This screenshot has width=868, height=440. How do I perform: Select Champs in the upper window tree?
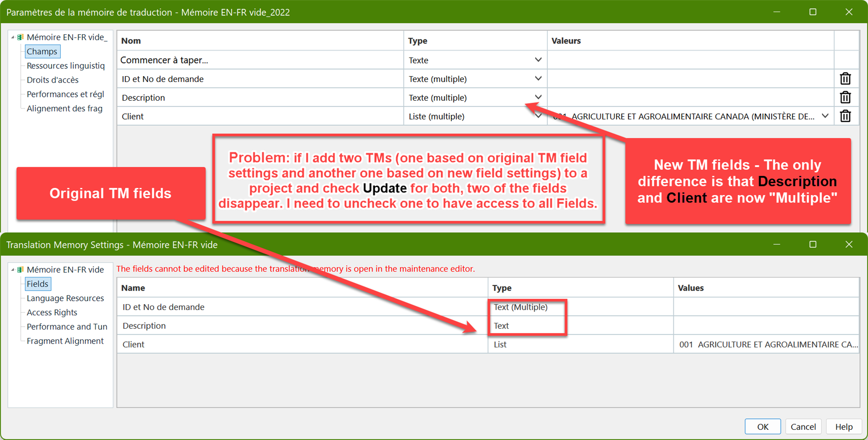(42, 52)
